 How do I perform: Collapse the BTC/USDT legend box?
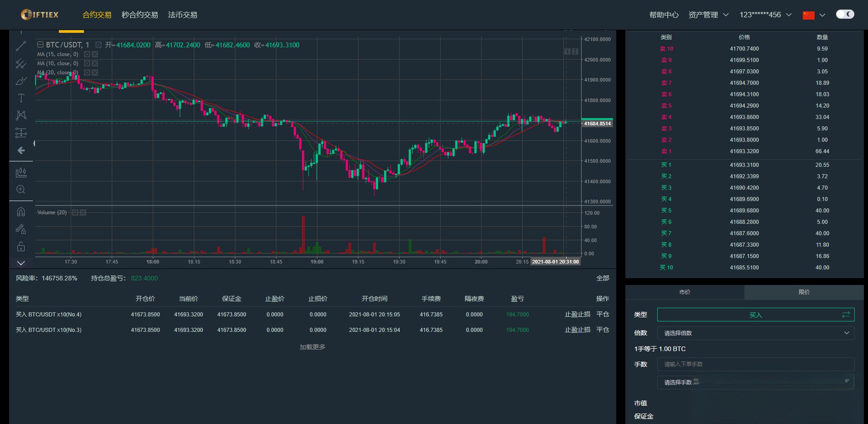[40, 45]
